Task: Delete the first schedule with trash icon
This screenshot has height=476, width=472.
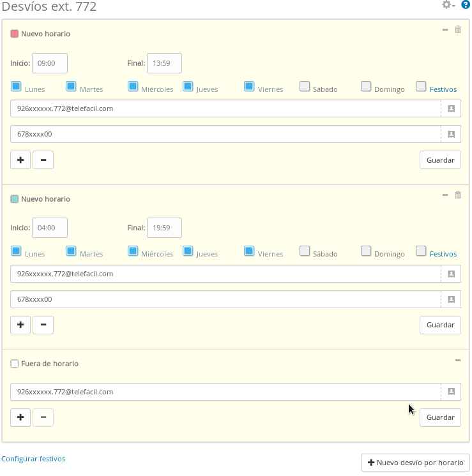Action: pos(458,29)
